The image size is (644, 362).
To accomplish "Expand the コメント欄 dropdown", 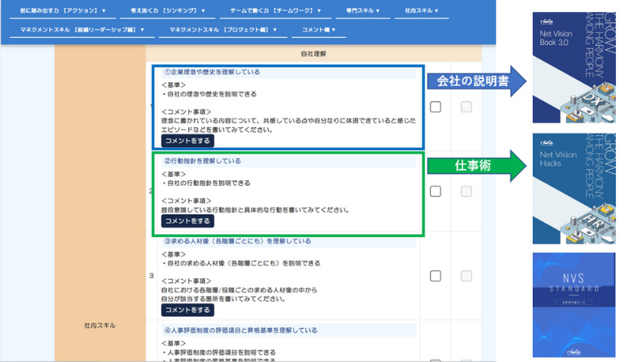I will tap(319, 30).
